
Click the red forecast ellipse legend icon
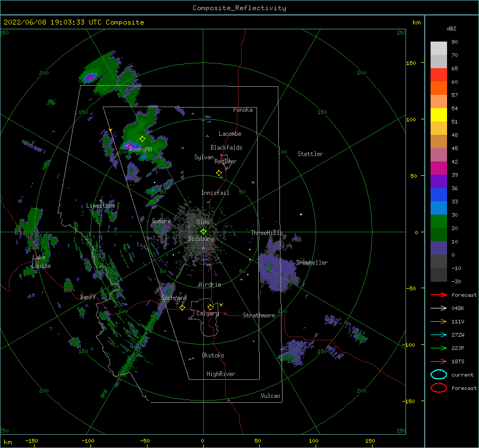tap(439, 388)
